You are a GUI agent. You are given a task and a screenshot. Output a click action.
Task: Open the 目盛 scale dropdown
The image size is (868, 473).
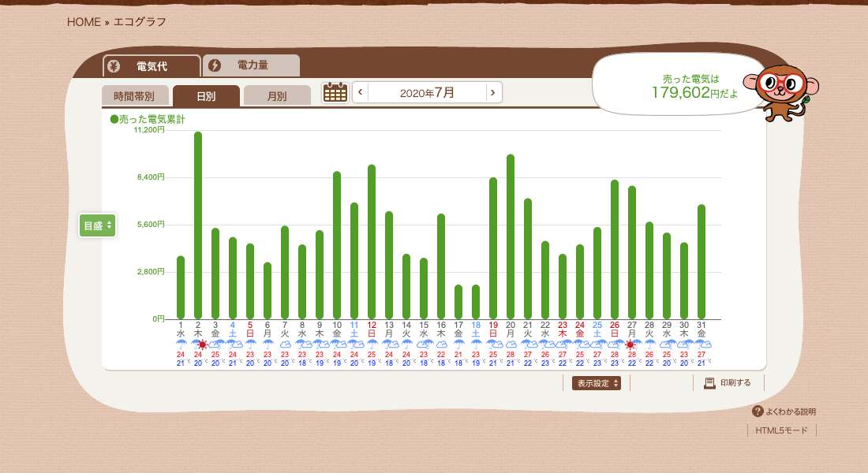coord(97,225)
